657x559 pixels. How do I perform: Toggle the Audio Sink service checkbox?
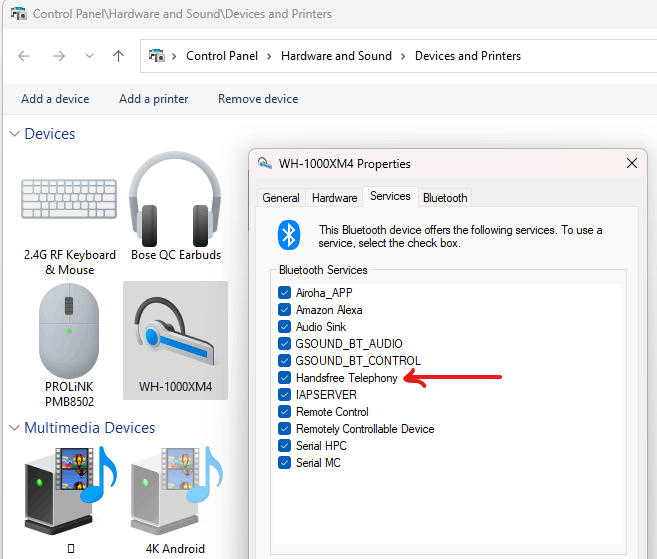point(284,326)
